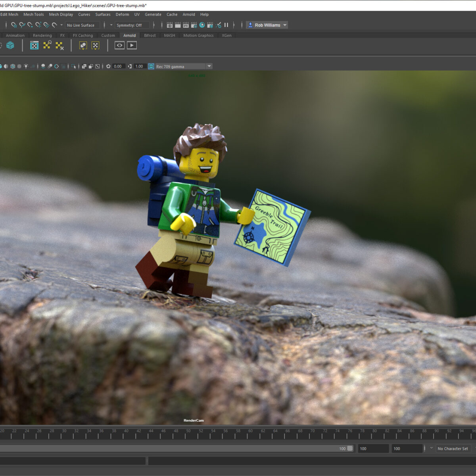Start IPR render clapperboard icon
Viewport: 476px width, 476px height.
coord(186,25)
